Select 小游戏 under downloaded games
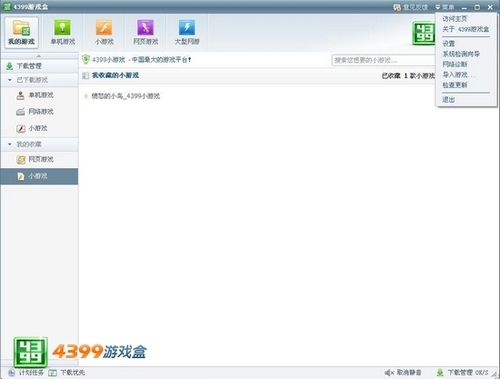 click(x=39, y=128)
